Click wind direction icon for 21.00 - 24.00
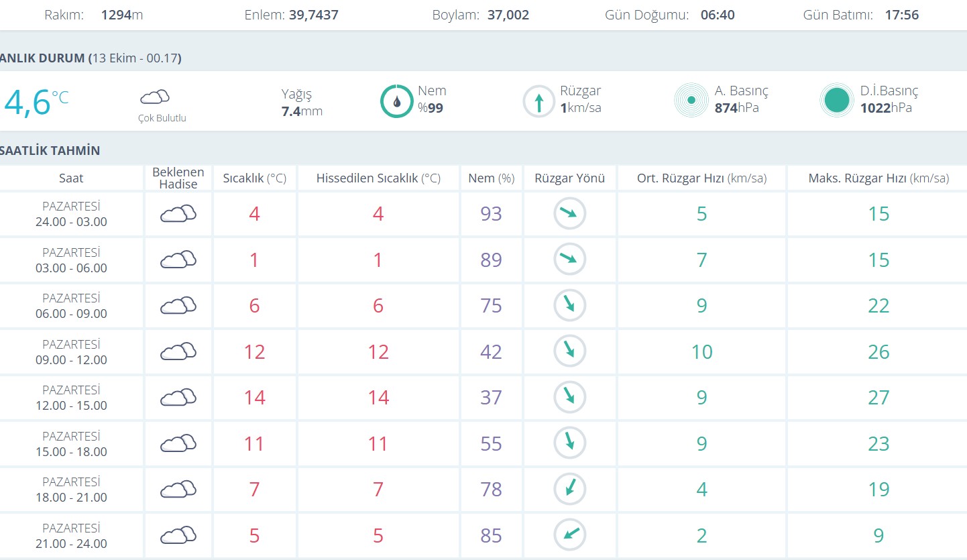 [x=569, y=535]
